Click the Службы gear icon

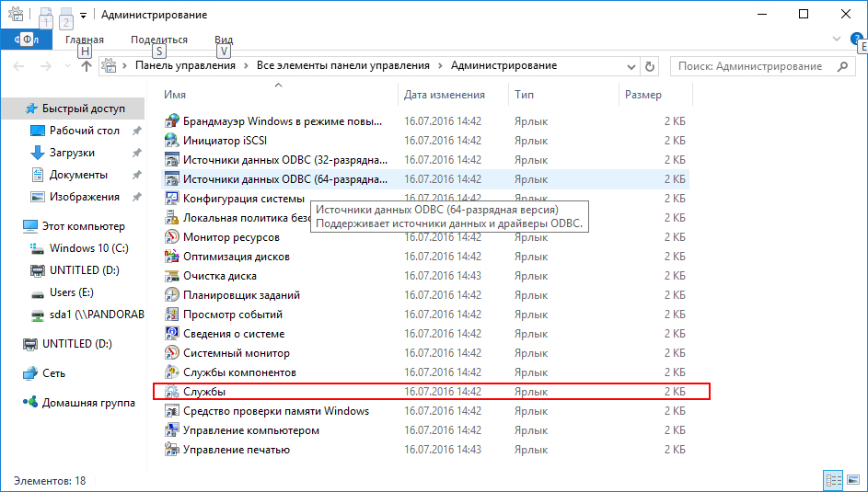coord(171,392)
